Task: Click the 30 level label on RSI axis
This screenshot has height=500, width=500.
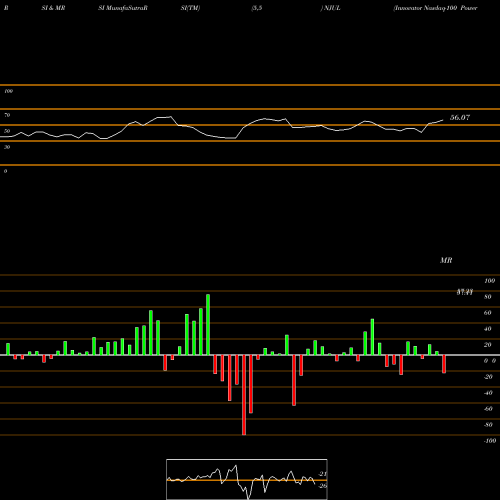Action: click(x=7, y=147)
